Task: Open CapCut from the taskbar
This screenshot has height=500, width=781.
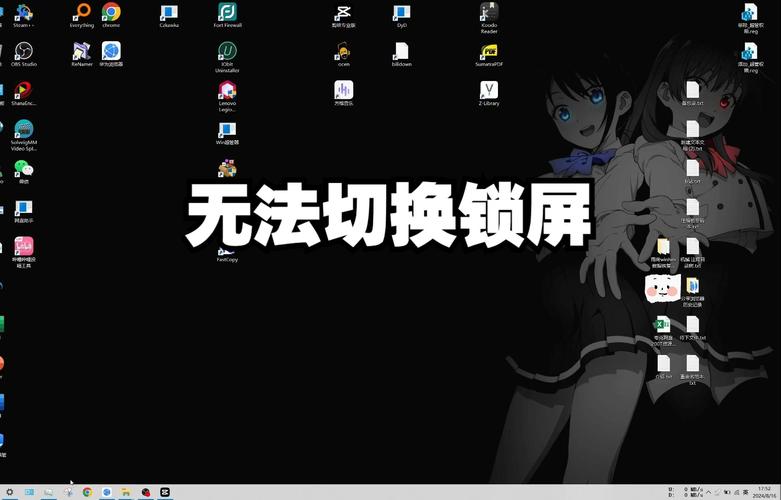Action: pyautogui.click(x=165, y=492)
